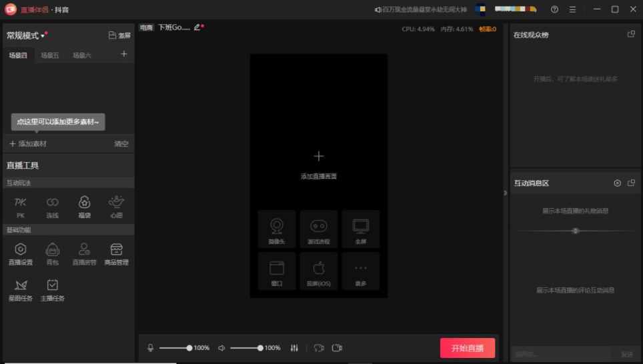
Task: Open the 福袋 lucky bag tool
Action: tap(84, 206)
